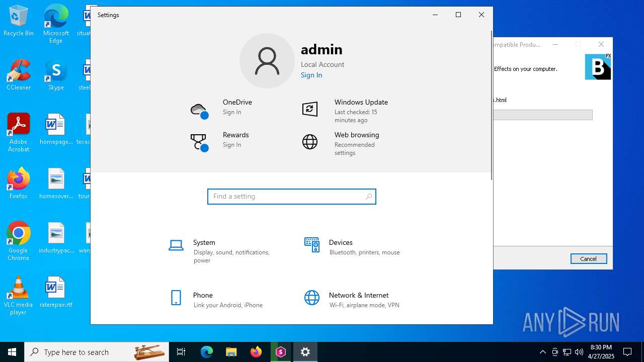Select the industrypac image file on the desktop
Viewport: 644px width, 362px height.
(x=56, y=238)
